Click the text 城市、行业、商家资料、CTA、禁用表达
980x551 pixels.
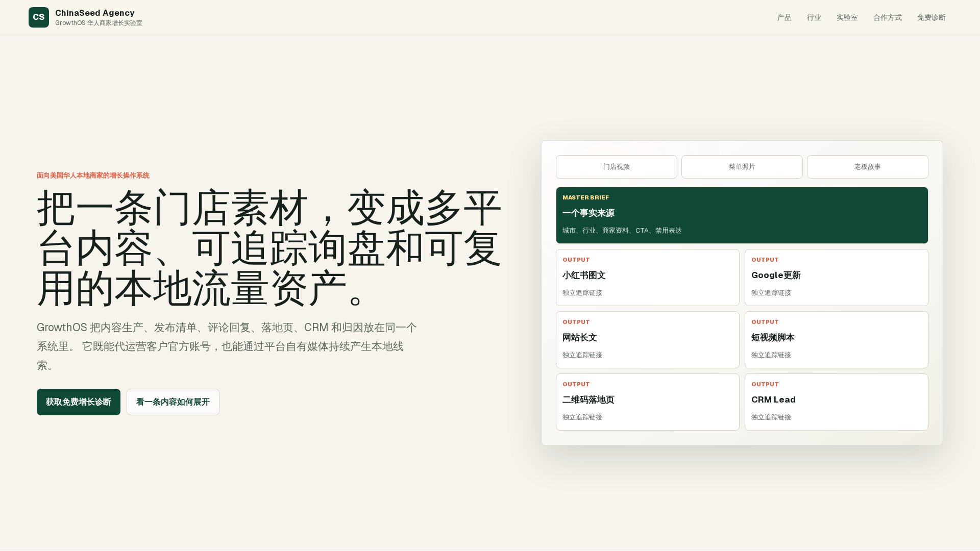coord(622,231)
